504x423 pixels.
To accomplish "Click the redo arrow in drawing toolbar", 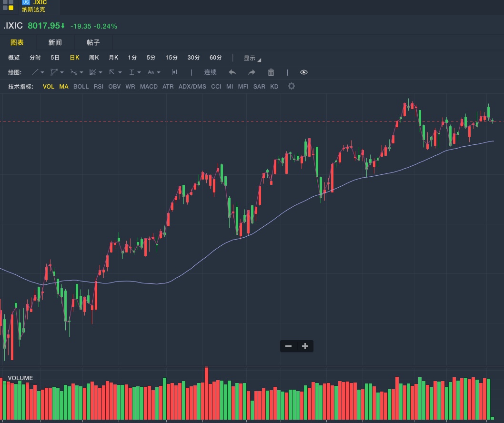I will pyautogui.click(x=252, y=72).
